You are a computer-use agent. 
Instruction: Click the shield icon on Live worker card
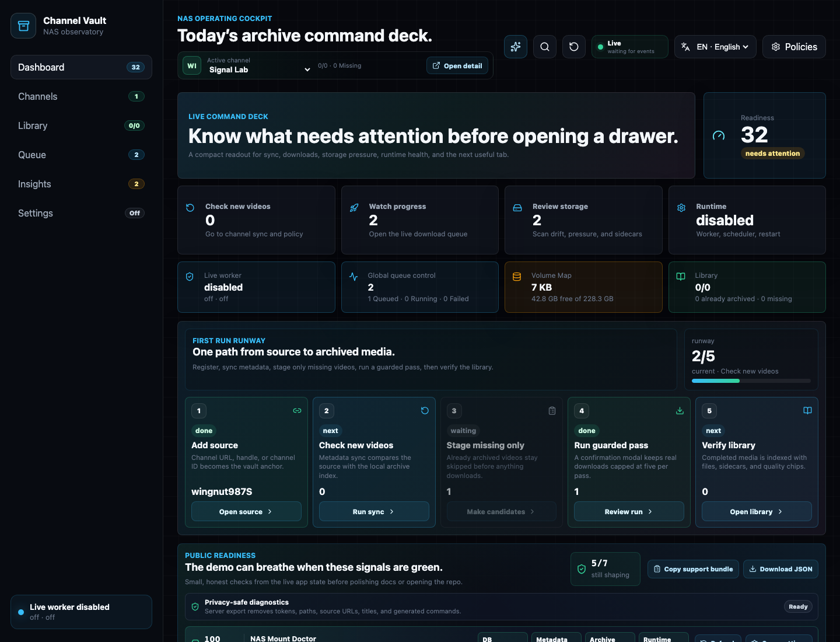[190, 277]
